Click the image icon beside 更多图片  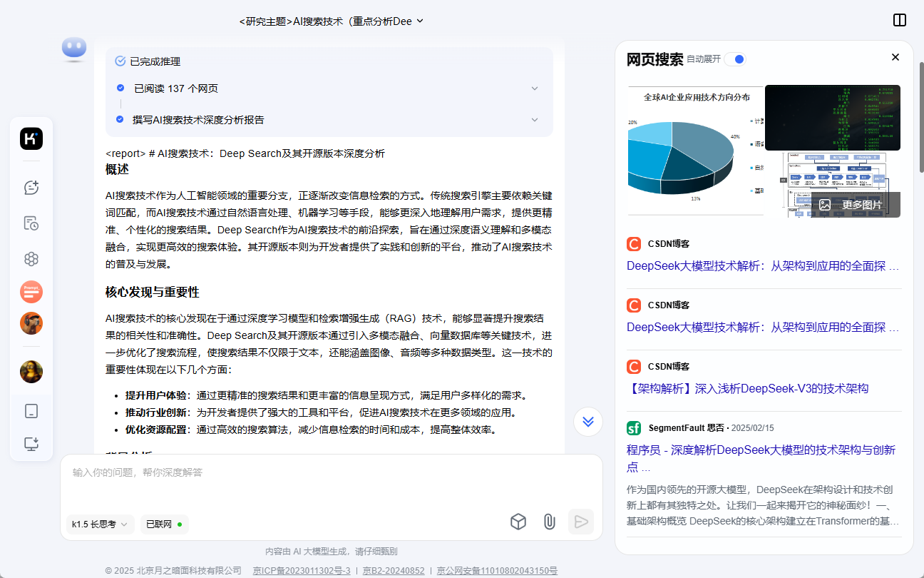(x=825, y=205)
